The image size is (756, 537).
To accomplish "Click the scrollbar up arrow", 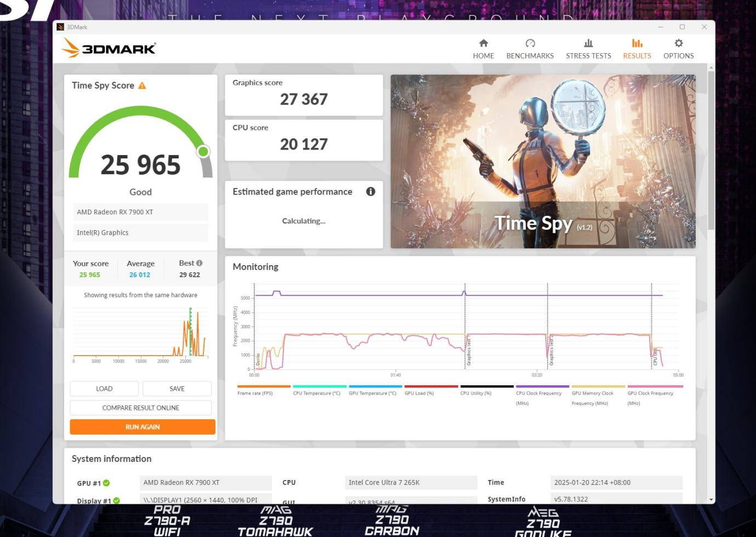I will pos(711,67).
